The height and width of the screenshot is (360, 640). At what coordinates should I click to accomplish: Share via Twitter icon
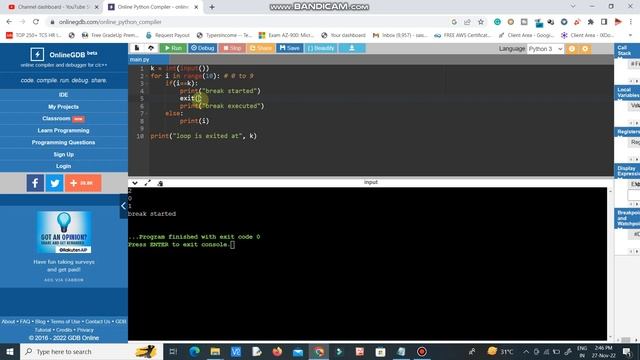(54, 183)
